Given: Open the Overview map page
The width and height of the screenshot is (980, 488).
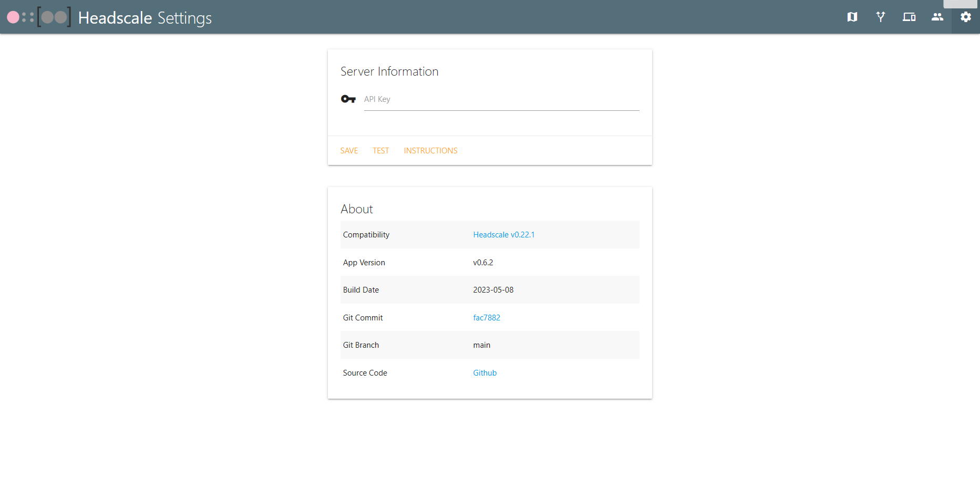Looking at the screenshot, I should pos(852,17).
